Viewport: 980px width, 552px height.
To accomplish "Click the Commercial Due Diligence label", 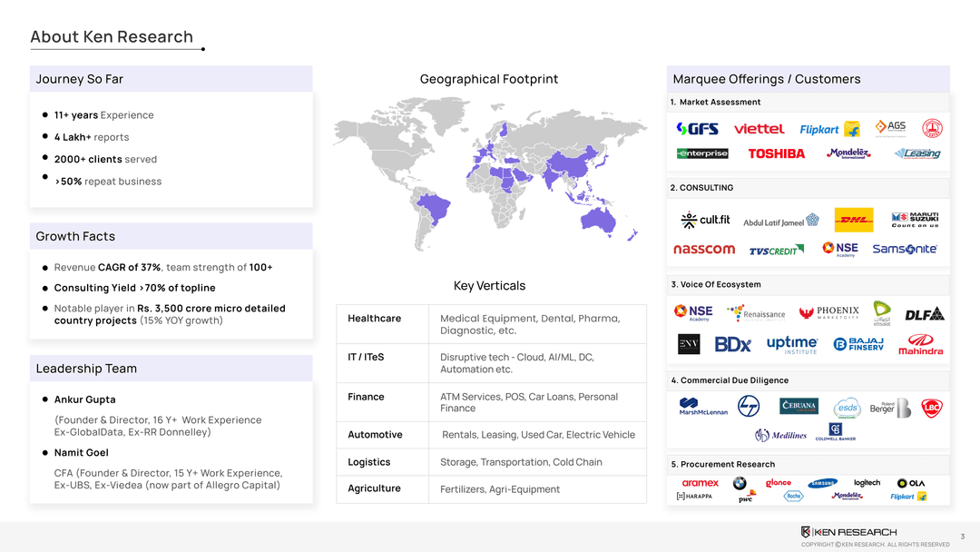I will pyautogui.click(x=730, y=380).
